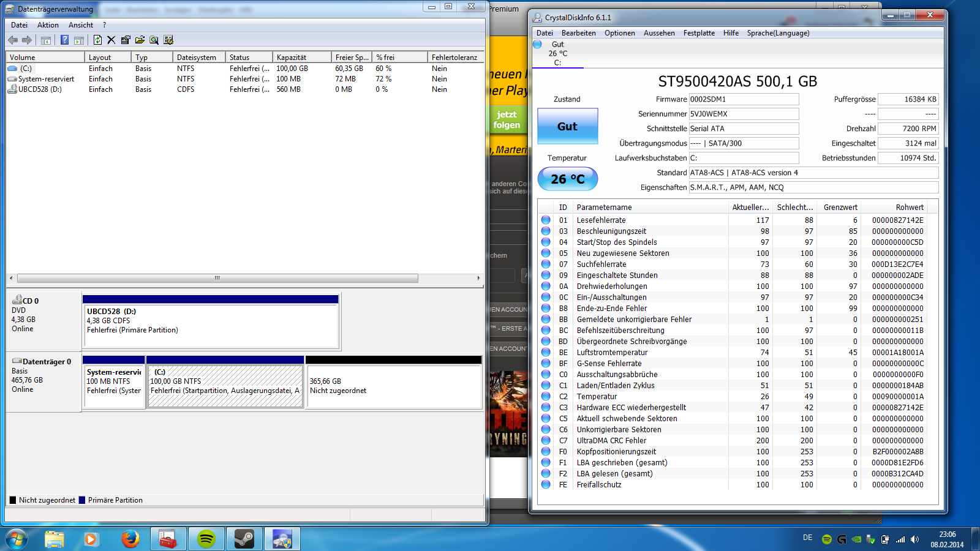
Task: Select the Gemeldete unkorrigierbare Fehler row
Action: [x=733, y=319]
